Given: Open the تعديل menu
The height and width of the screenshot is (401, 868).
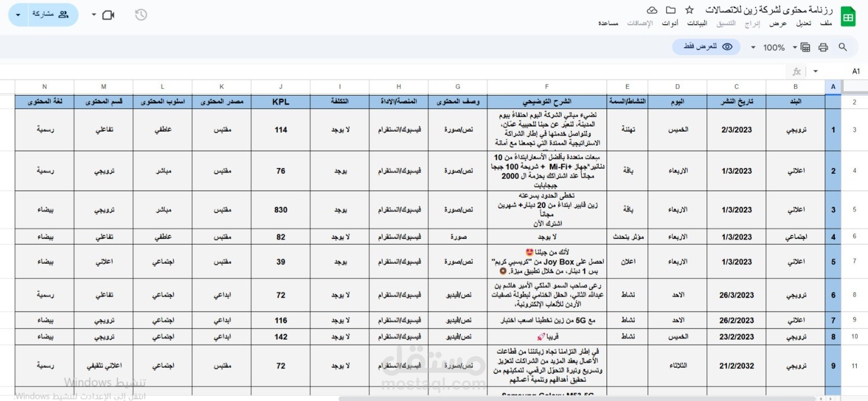Looking at the screenshot, I should pos(803,23).
